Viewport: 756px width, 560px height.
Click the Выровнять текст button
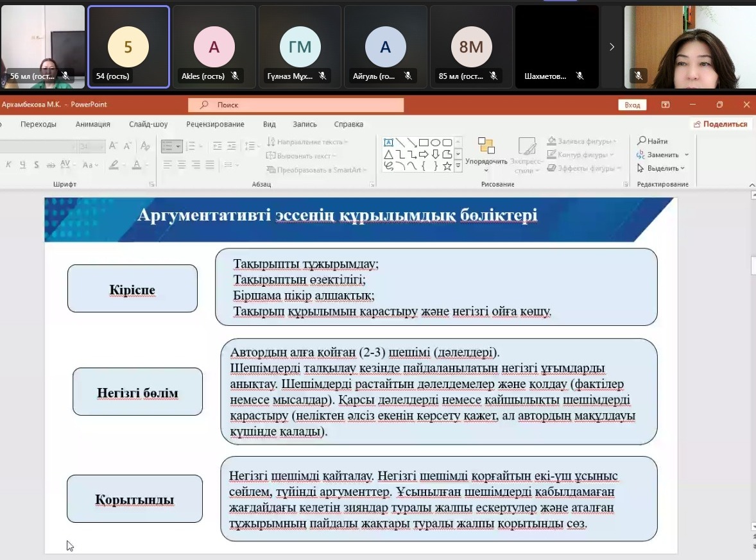[x=302, y=156]
